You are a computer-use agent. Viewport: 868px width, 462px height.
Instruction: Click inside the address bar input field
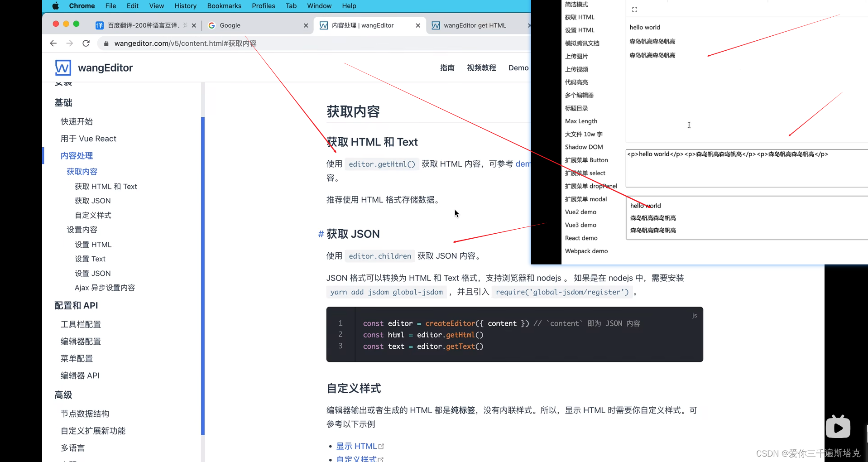click(272, 43)
